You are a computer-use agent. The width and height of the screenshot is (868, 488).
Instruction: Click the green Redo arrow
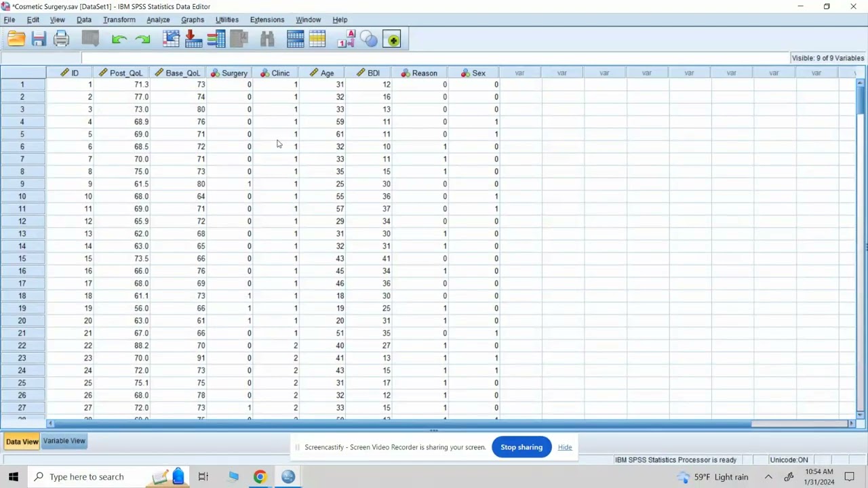click(x=142, y=39)
